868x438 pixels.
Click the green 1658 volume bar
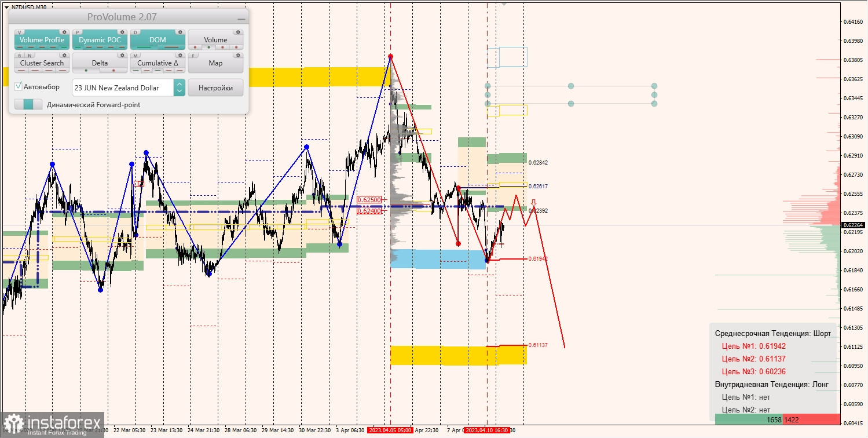tap(749, 419)
